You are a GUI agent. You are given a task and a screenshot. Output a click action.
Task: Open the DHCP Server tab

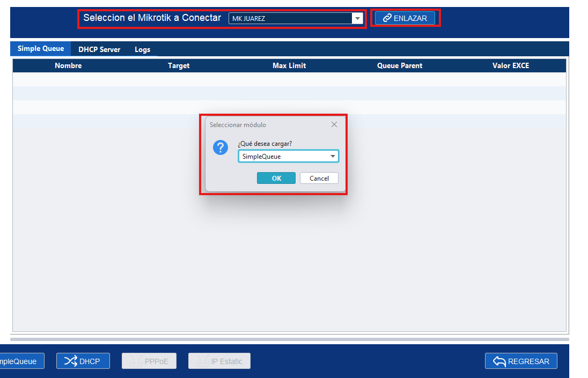99,49
